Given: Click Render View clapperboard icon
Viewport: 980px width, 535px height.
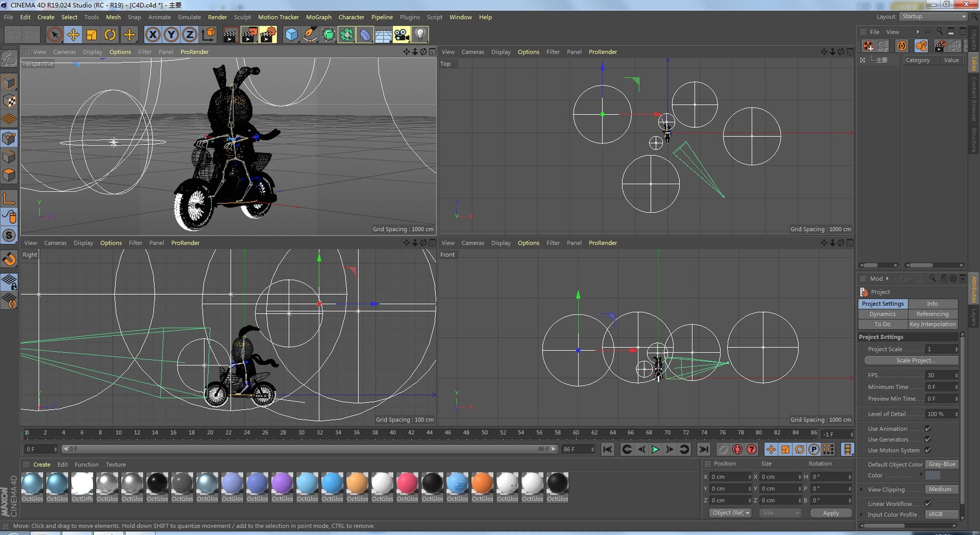Looking at the screenshot, I should [x=230, y=35].
